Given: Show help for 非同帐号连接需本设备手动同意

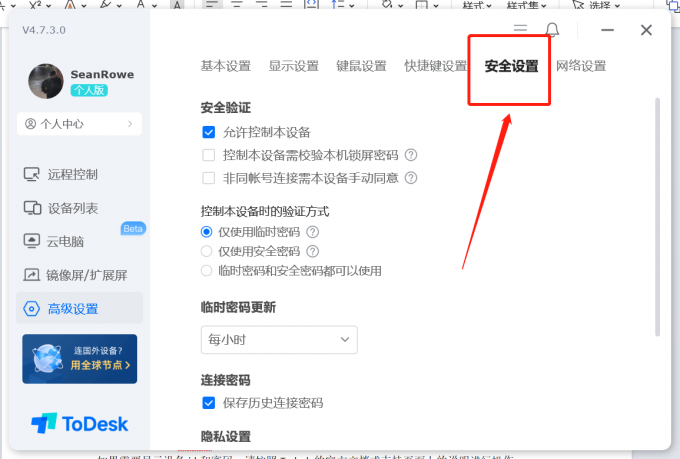Looking at the screenshot, I should click(411, 178).
